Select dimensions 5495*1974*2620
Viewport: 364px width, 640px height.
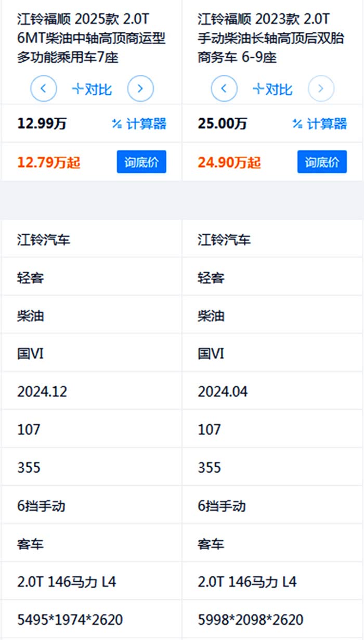coord(70,620)
